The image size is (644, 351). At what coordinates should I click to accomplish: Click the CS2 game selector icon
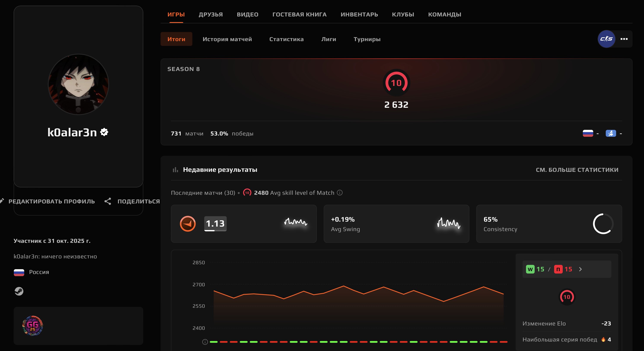click(x=606, y=39)
